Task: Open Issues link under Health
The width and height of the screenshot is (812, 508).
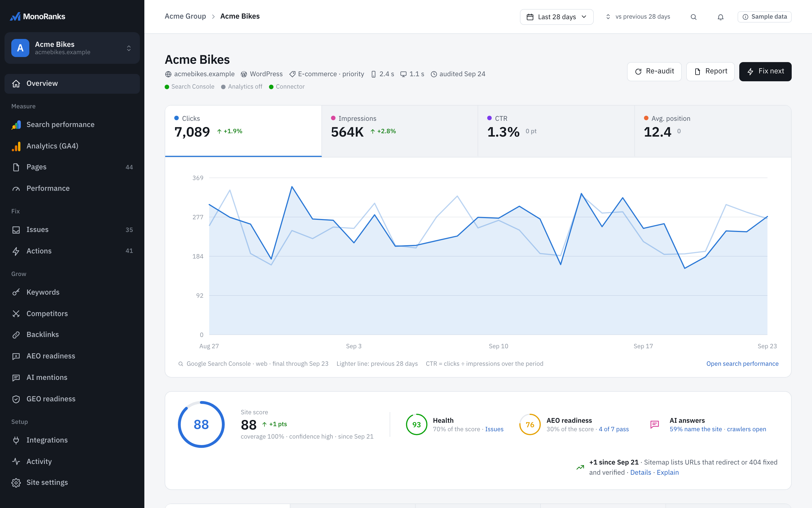Action: coord(494,429)
